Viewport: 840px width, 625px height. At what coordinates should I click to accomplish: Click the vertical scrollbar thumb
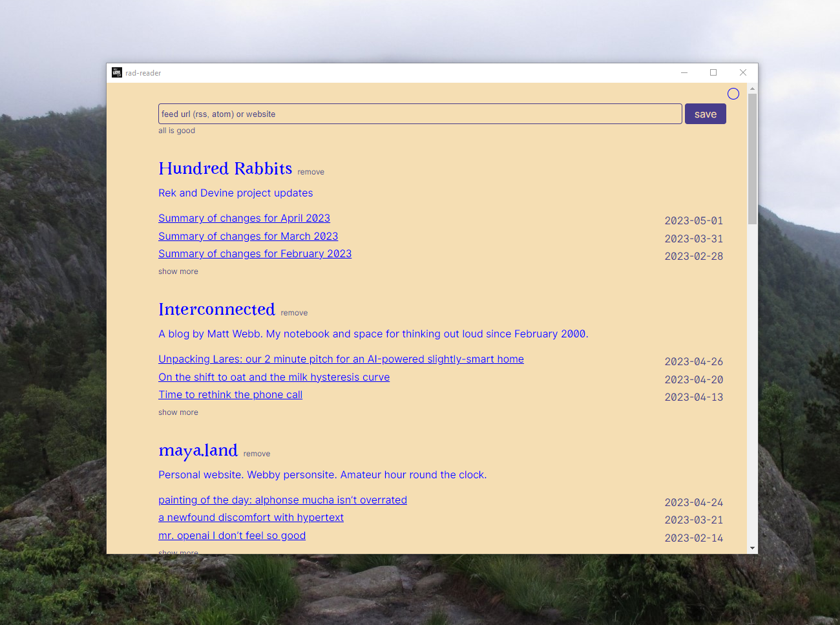tap(752, 159)
